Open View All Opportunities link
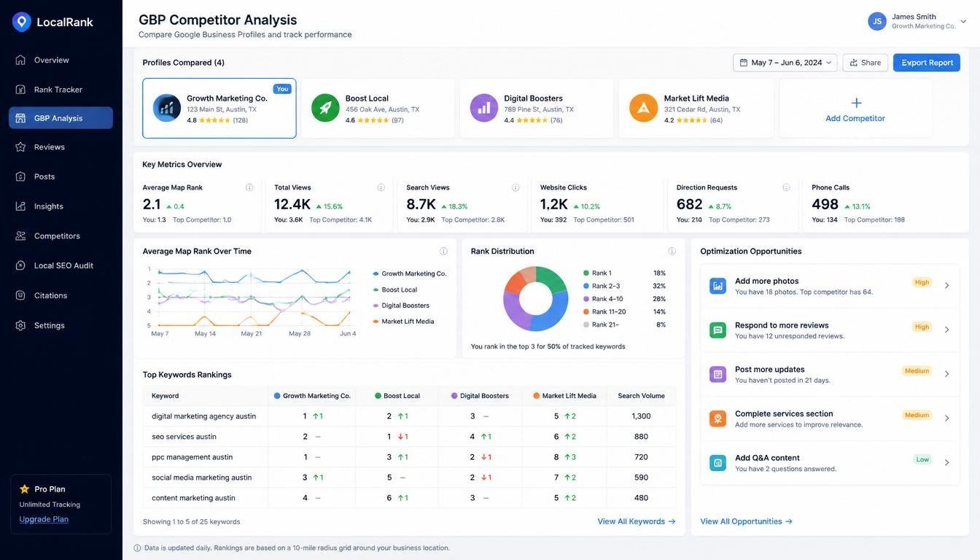Image resolution: width=980 pixels, height=560 pixels. click(747, 521)
